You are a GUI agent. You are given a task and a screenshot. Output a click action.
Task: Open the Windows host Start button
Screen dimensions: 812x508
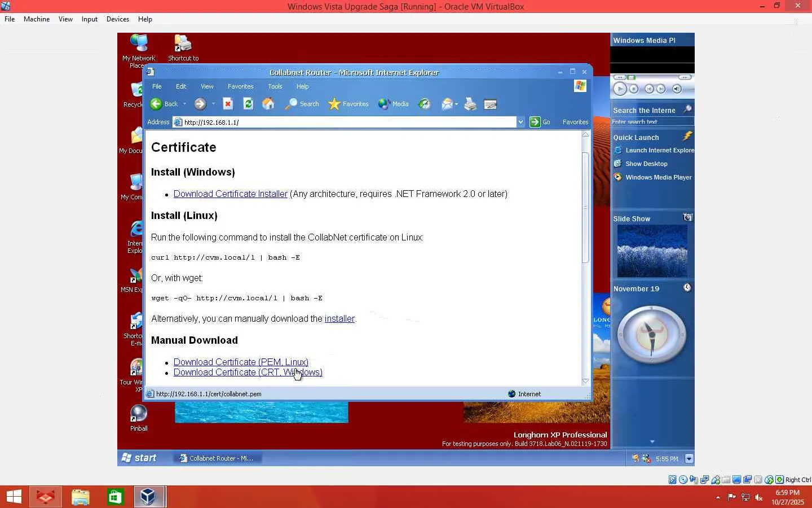coord(14,497)
